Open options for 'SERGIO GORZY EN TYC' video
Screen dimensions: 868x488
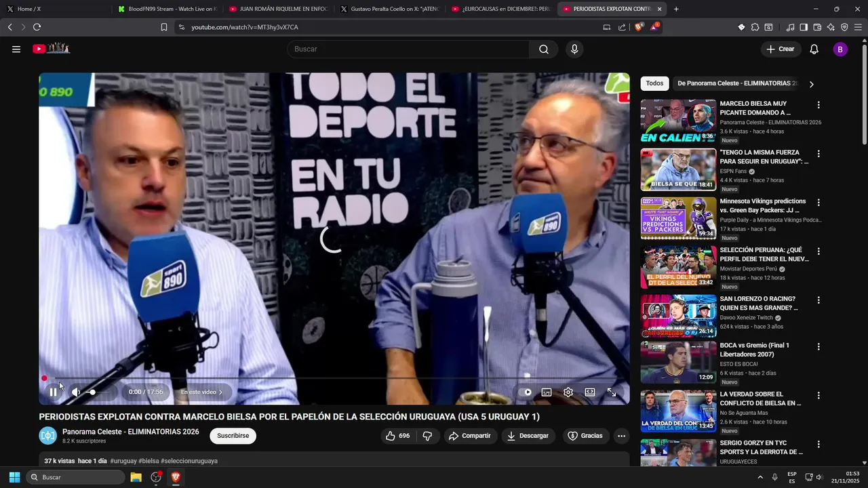click(818, 445)
